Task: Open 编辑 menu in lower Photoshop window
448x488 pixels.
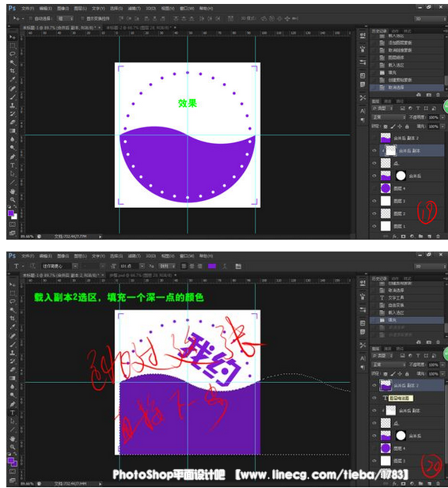Action: click(x=45, y=255)
